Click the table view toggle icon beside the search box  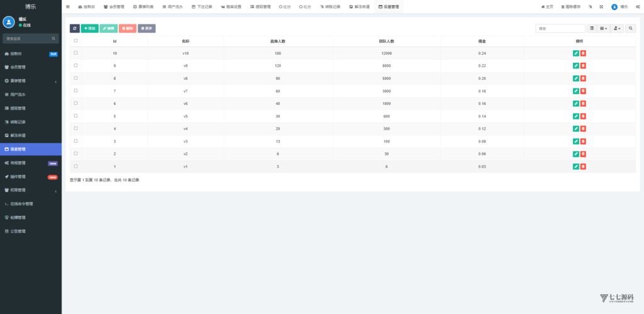pyautogui.click(x=591, y=28)
